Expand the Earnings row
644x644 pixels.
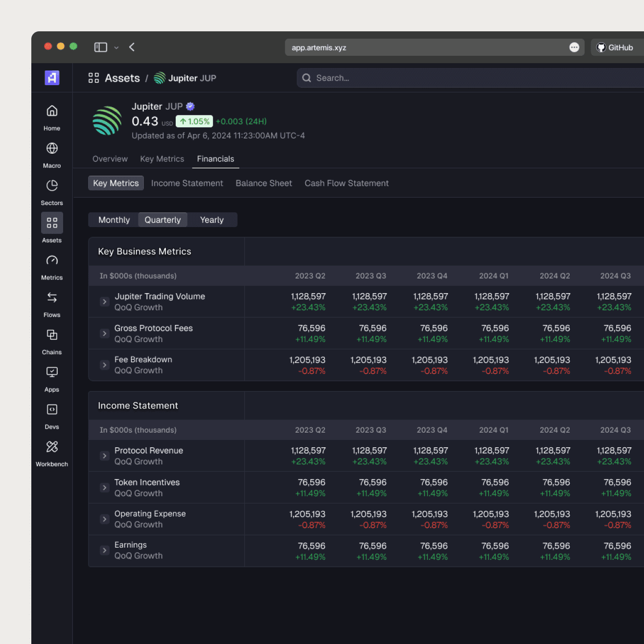(104, 550)
